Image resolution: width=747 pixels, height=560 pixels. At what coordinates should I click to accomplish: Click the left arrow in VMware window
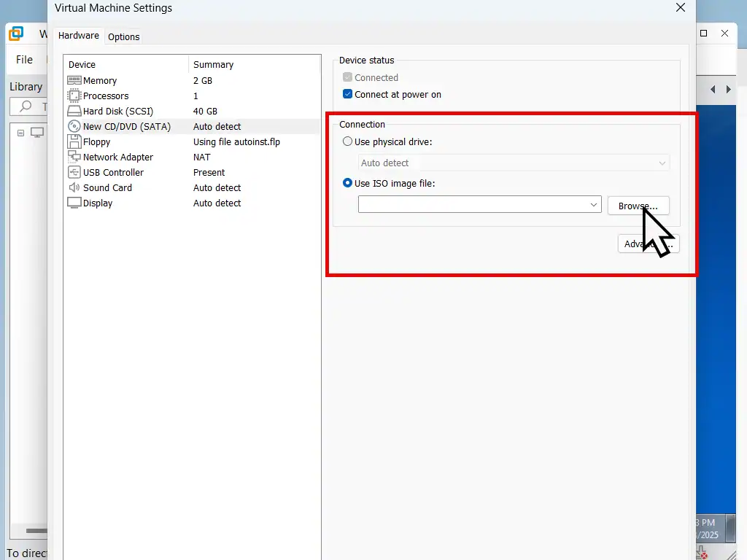pyautogui.click(x=713, y=89)
